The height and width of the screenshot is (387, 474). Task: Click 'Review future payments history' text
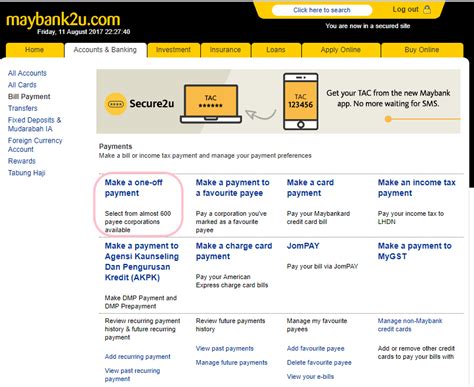[230, 325]
